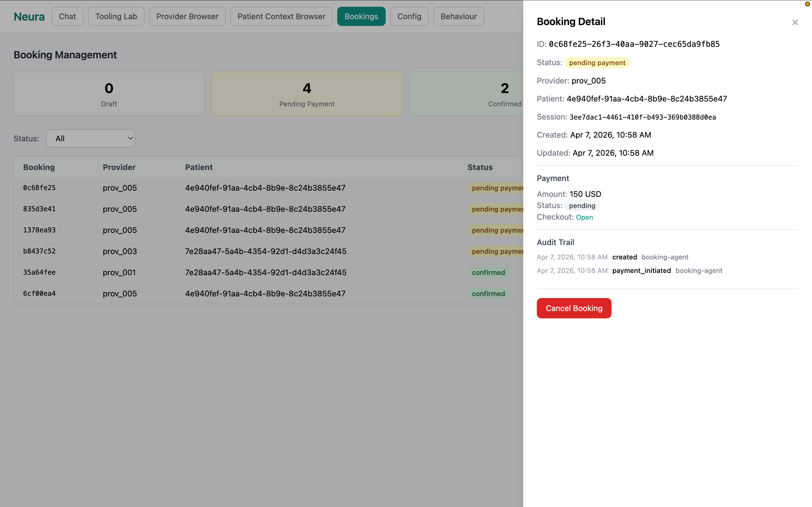Click the pending payment status badge
The width and height of the screenshot is (812, 507).
coord(597,63)
